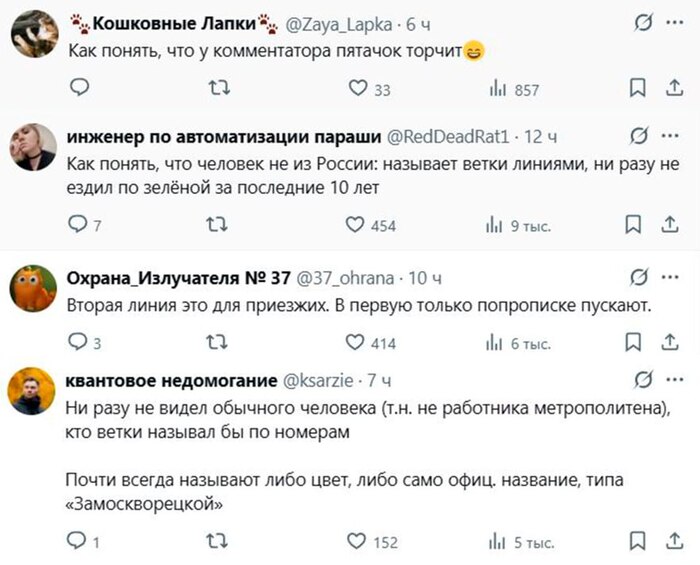Open more options on Кошковные Лапки tweet
This screenshot has width=700, height=565.
(674, 22)
